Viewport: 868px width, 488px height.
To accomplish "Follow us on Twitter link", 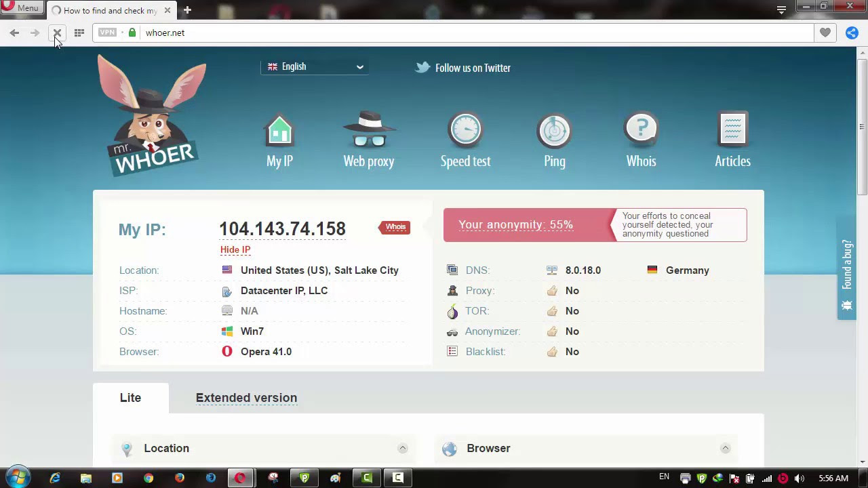I will [x=463, y=68].
